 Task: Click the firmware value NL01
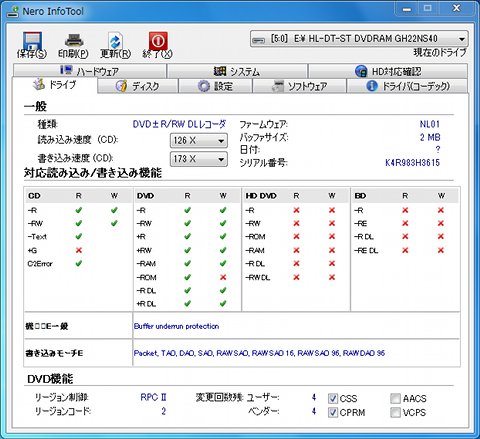point(430,124)
